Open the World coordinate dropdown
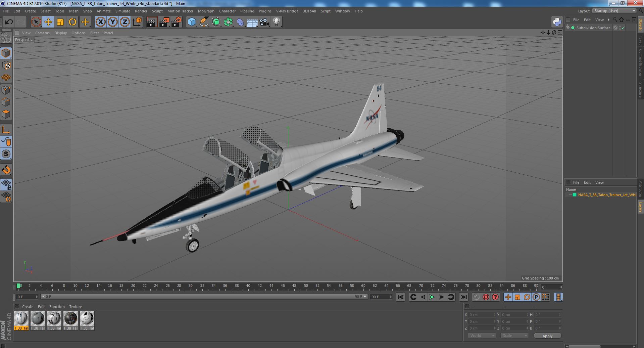644x348 pixels. pyautogui.click(x=482, y=336)
